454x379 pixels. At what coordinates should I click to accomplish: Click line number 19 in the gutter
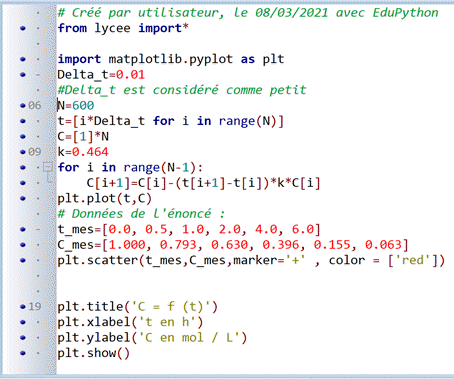click(34, 306)
